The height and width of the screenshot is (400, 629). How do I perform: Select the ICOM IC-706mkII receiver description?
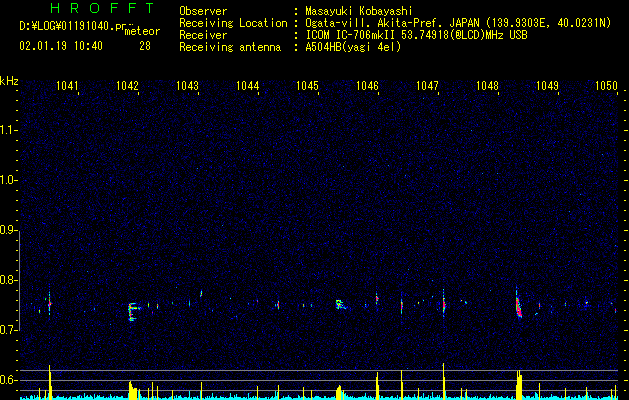(416, 35)
